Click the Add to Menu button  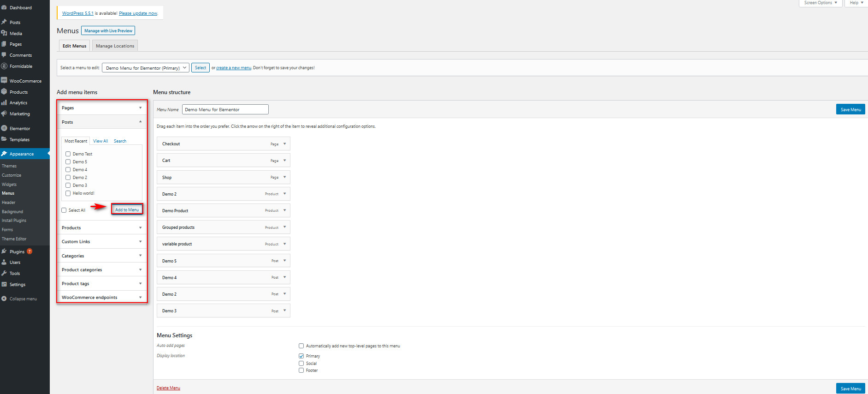pyautogui.click(x=127, y=209)
